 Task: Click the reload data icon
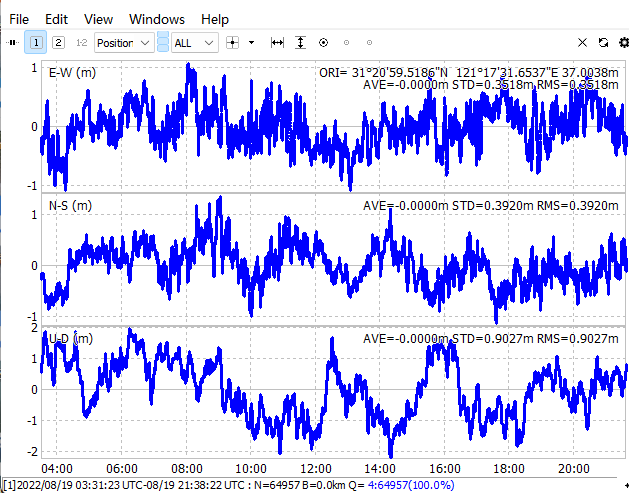point(603,43)
